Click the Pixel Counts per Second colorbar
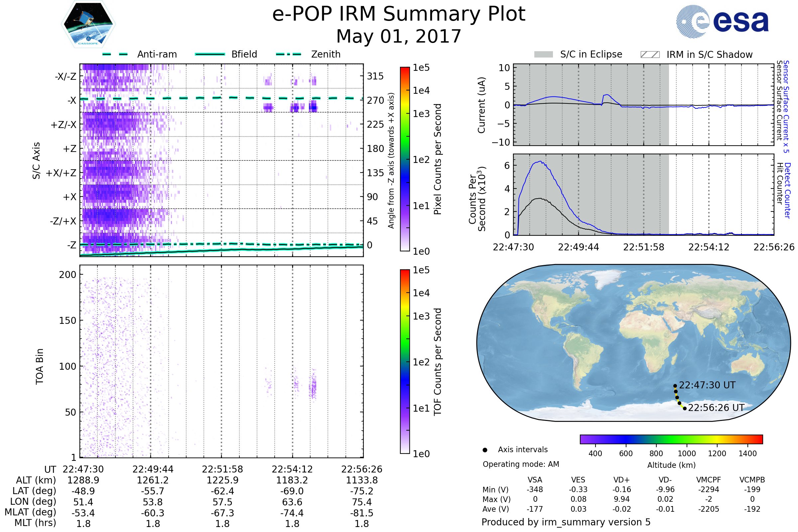The image size is (798, 532). pos(405,159)
